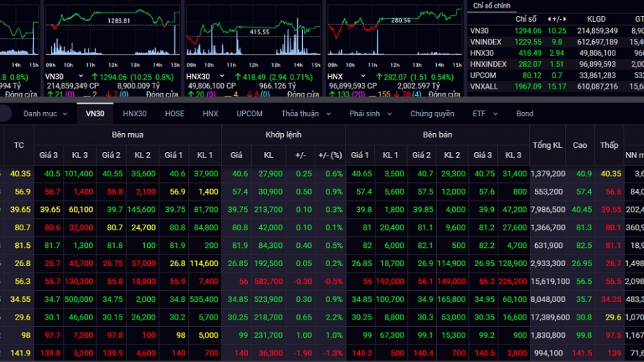The image size is (644, 362).
Task: Click change percent 2.2%
Action: (334, 317)
